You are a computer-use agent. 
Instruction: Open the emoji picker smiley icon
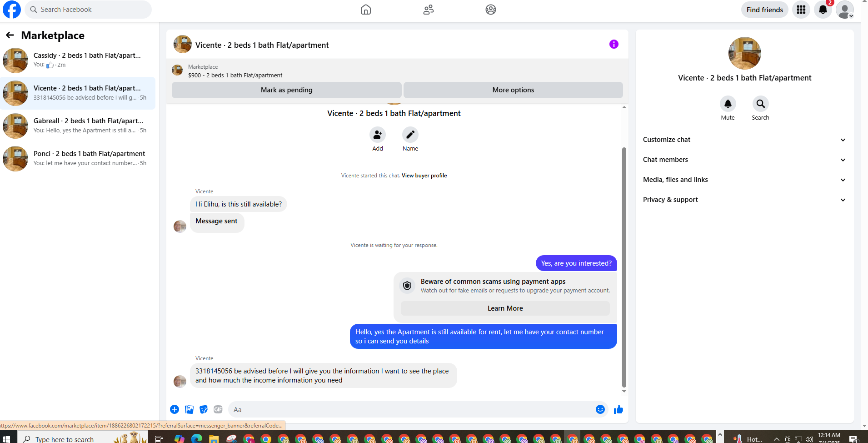click(x=600, y=409)
